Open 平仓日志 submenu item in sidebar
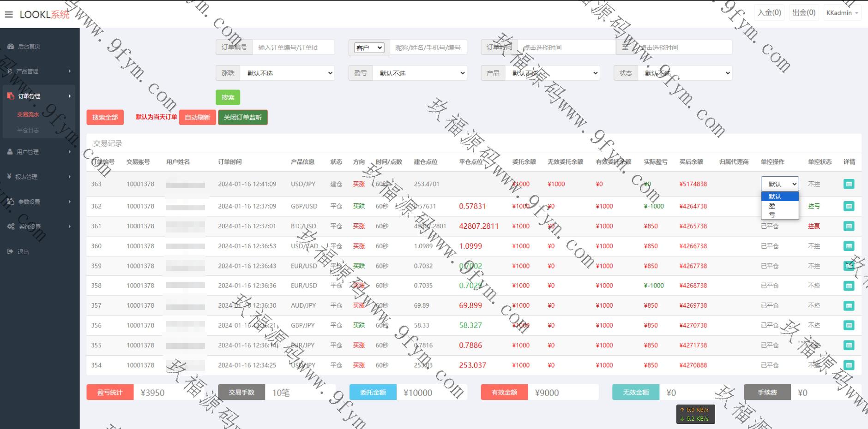The height and width of the screenshot is (429, 868). 28,130
